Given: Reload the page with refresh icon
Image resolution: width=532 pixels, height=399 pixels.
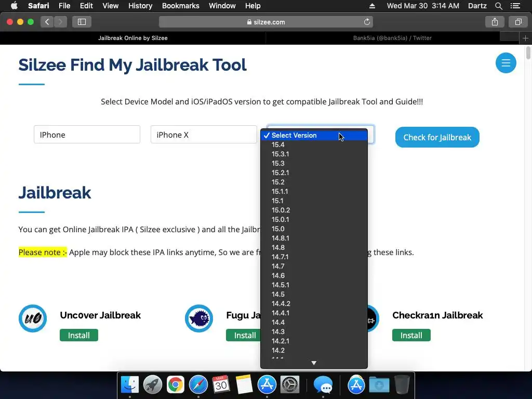Looking at the screenshot, I should tap(367, 22).
